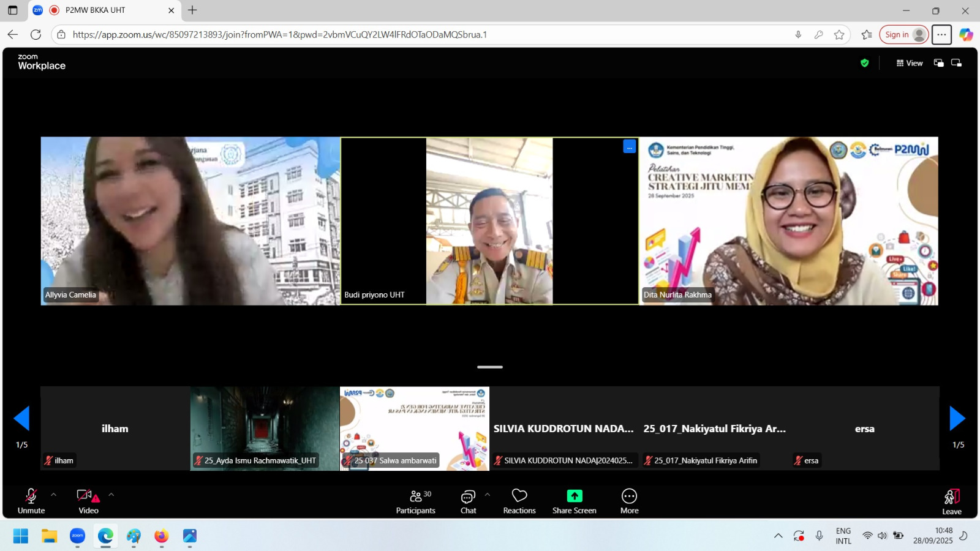Open the View layout menu
Viewport: 980px width, 551px height.
coord(909,63)
